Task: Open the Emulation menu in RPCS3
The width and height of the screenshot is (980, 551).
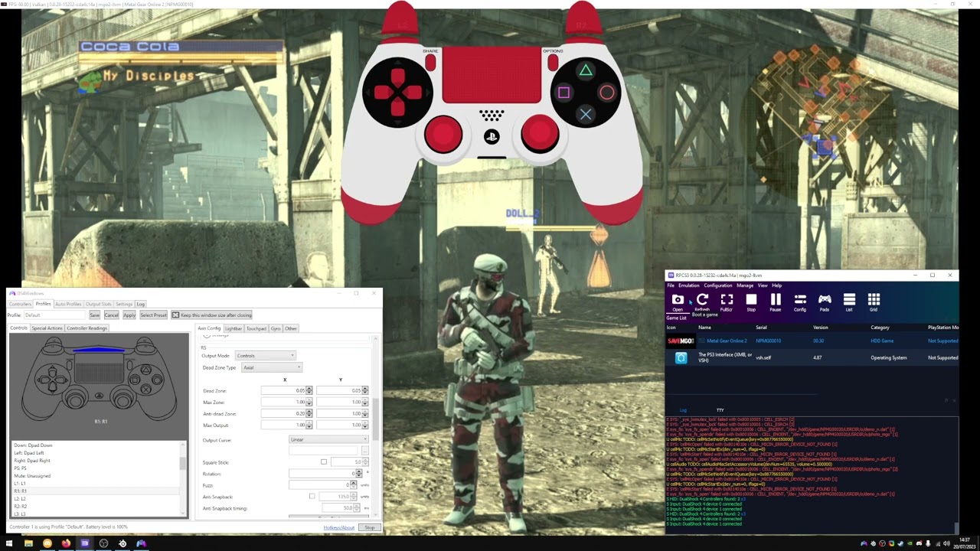Action: (689, 285)
